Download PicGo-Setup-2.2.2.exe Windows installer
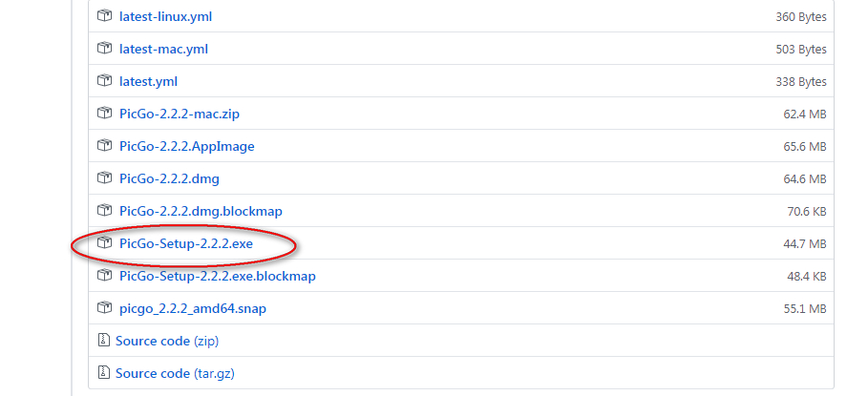This screenshot has height=396, width=868. pyautogui.click(x=185, y=243)
